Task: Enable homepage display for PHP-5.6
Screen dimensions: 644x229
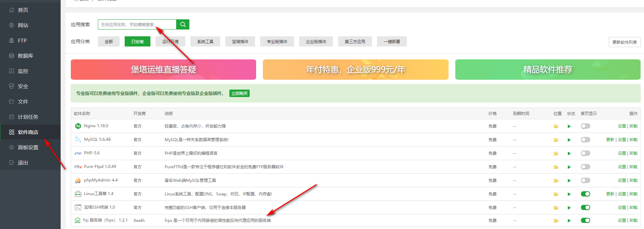Action: tap(585, 153)
